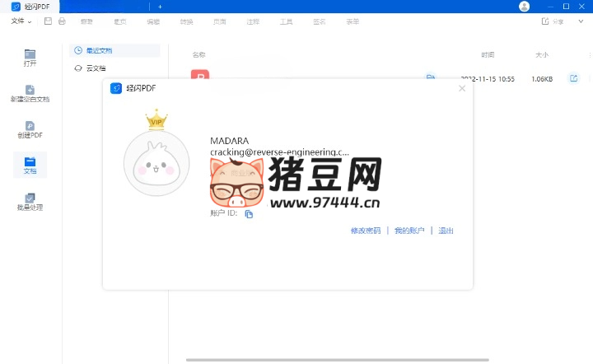
Task: Click the 大小 column header
Action: tap(542, 55)
